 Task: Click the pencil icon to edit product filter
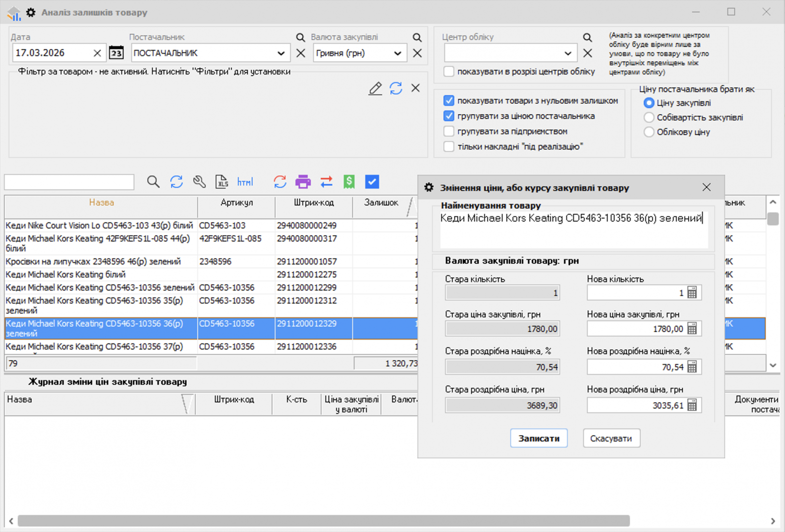click(x=375, y=88)
